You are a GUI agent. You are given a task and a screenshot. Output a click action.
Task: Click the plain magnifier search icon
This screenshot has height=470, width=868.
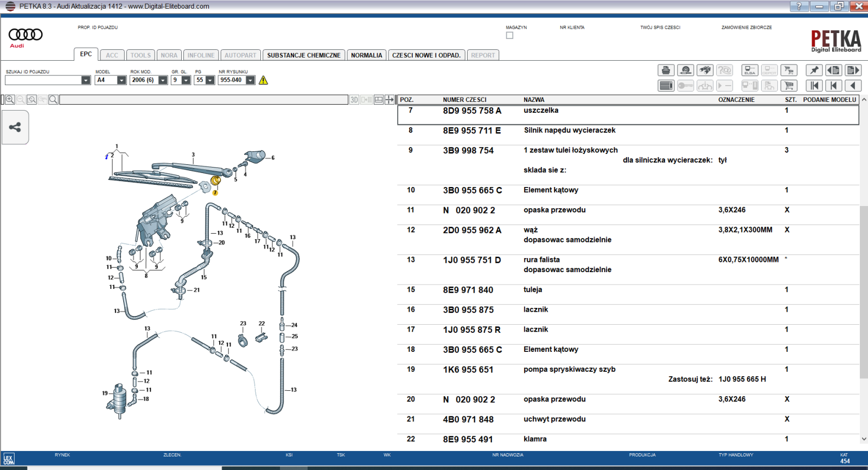53,100
